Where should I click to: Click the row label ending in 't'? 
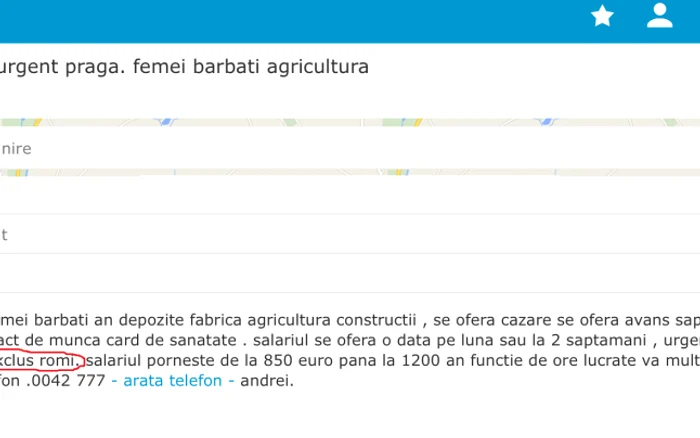coord(4,234)
